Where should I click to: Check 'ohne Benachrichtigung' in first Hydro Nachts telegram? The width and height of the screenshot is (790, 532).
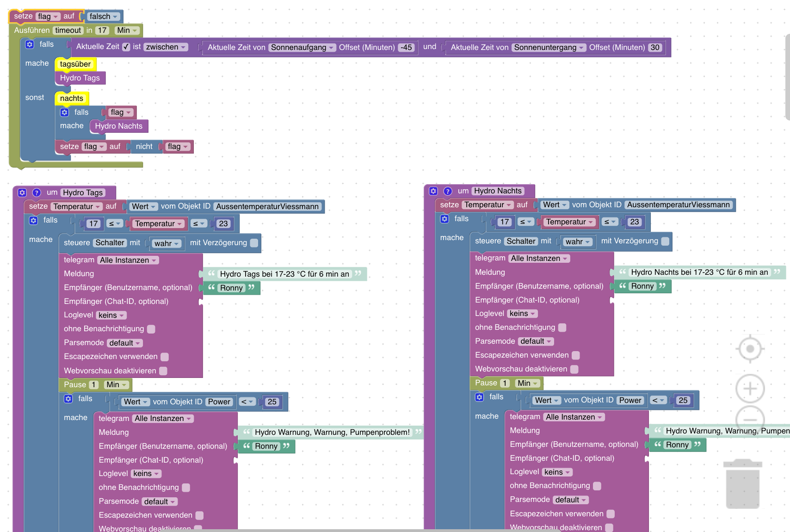[x=562, y=328]
